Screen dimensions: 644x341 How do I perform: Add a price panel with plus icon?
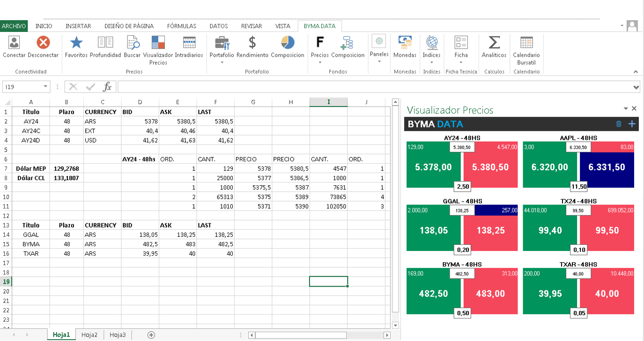[632, 124]
